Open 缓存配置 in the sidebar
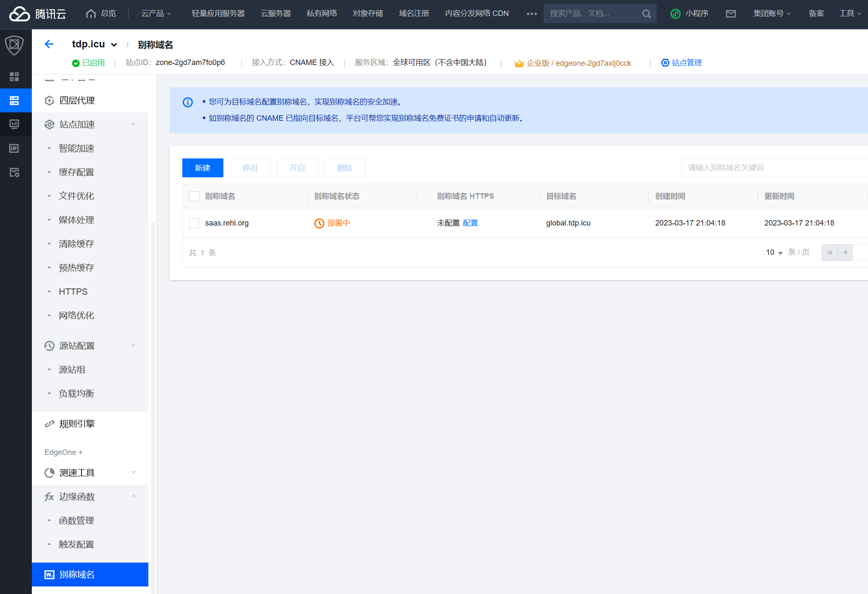Screen dimensions: 868x594 click(x=76, y=172)
